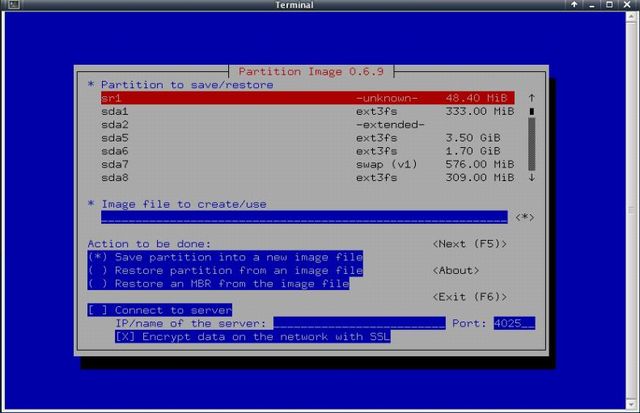Enable the Connect to server checkbox
The image size is (640, 413).
(x=160, y=310)
